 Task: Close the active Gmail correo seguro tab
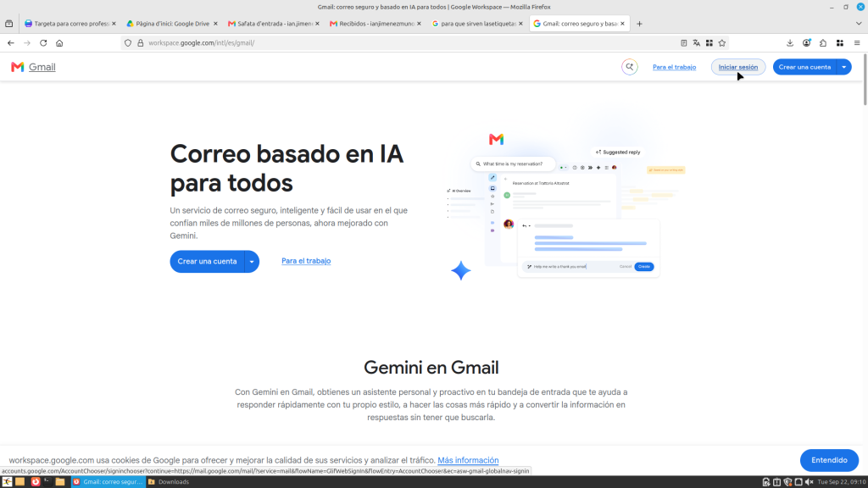(x=622, y=24)
